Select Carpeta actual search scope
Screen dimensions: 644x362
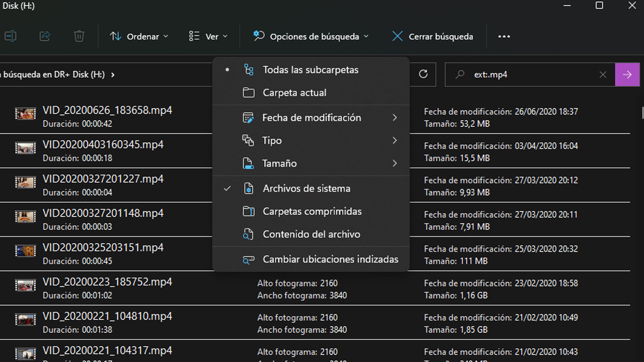tap(294, 93)
